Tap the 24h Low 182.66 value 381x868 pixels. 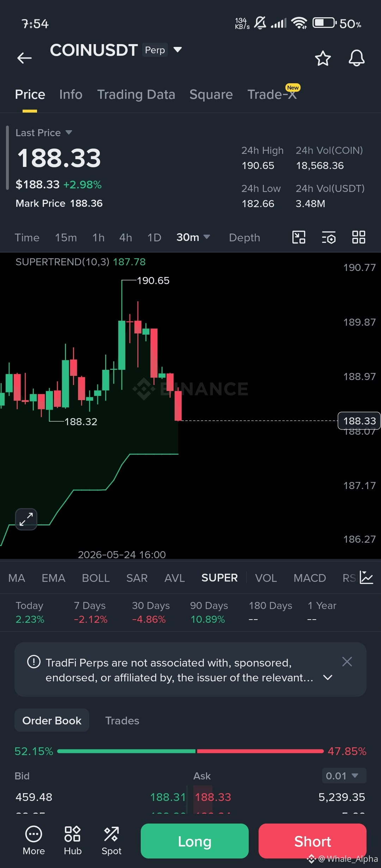(258, 204)
